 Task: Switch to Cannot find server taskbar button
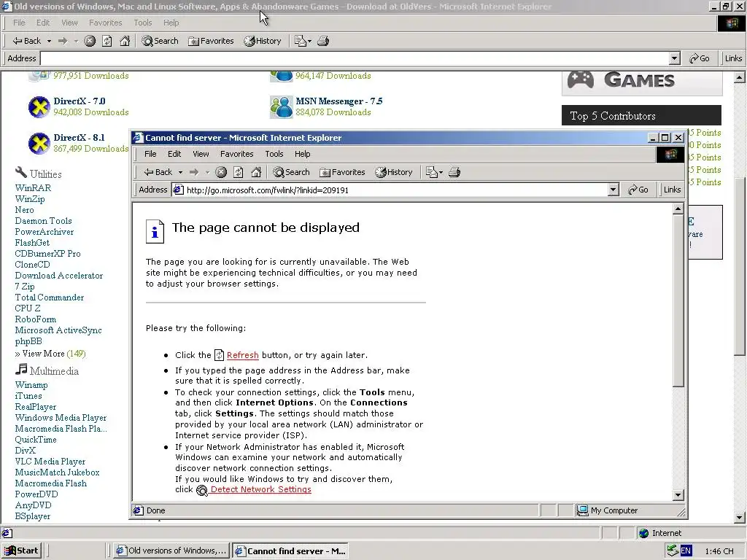point(290,551)
